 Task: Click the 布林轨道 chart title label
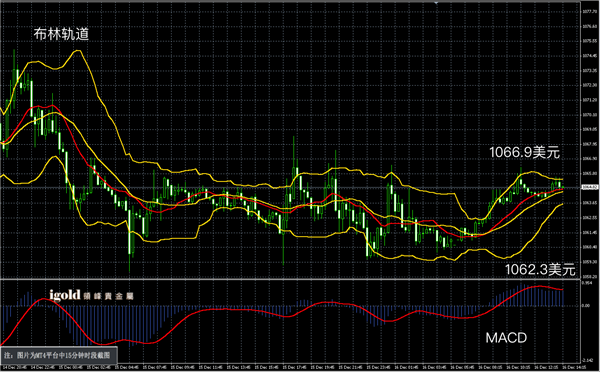click(61, 34)
